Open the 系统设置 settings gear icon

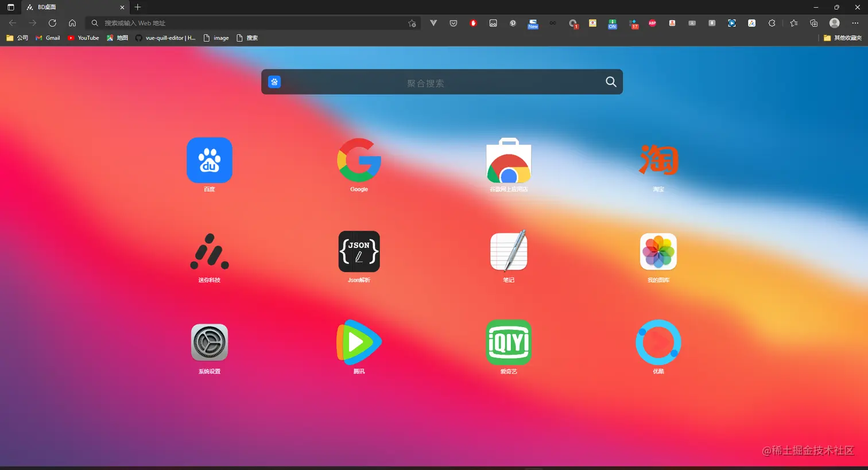210,343
